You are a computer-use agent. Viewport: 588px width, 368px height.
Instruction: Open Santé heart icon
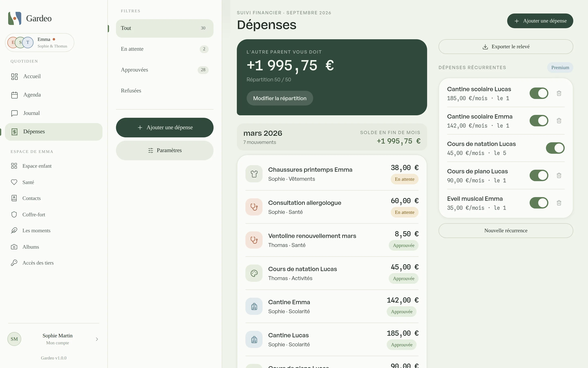[14, 182]
